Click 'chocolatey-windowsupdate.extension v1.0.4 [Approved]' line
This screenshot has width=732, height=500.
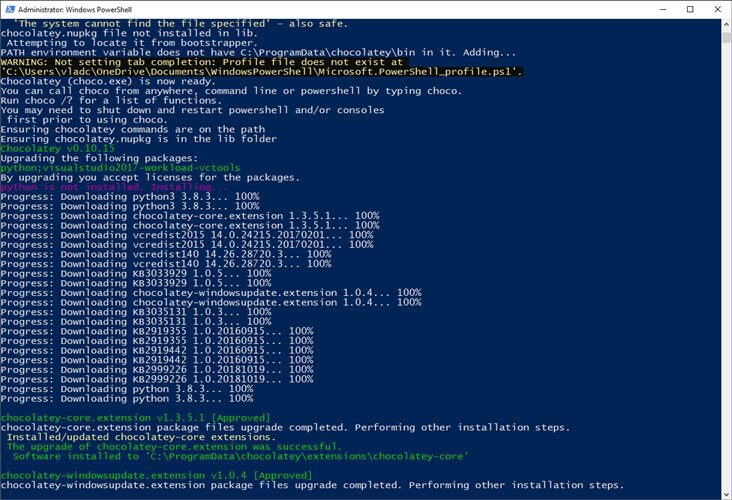click(156, 476)
